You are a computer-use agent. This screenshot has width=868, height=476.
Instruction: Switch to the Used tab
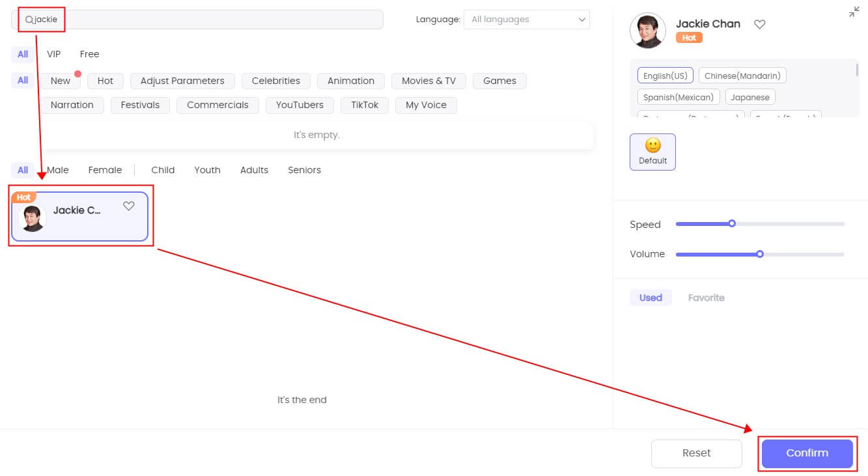[x=651, y=298]
